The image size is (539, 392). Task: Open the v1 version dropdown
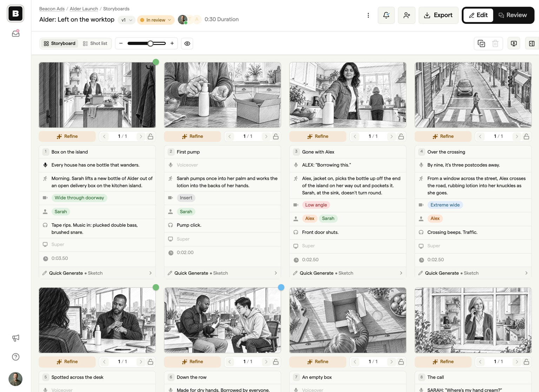click(127, 20)
